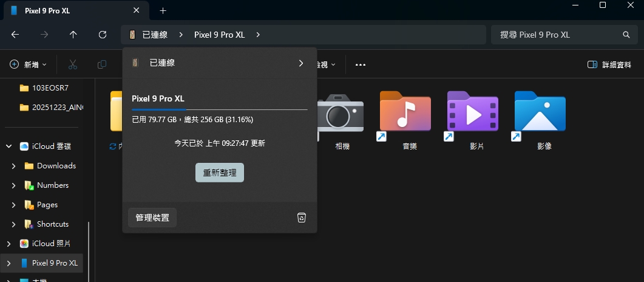
Task: Open the 影片 videos folder
Action: [472, 121]
